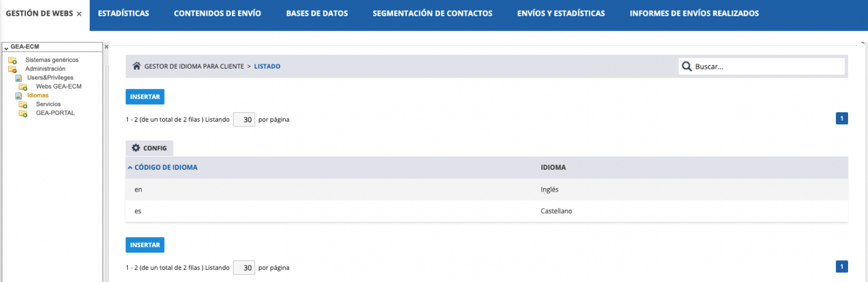868x282 pixels.
Task: Click the top rows-per-page field showing 30
Action: pos(244,119)
